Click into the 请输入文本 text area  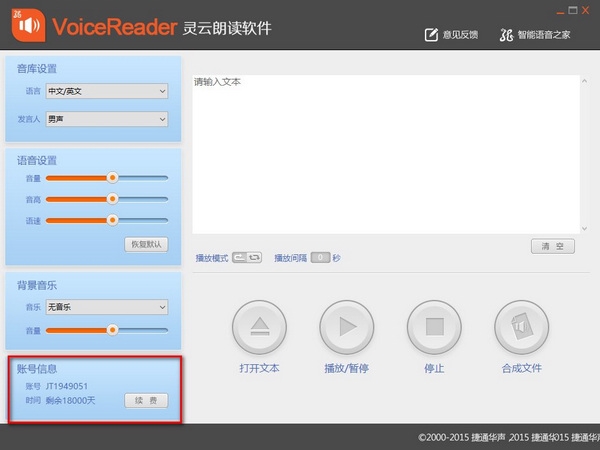click(x=386, y=154)
